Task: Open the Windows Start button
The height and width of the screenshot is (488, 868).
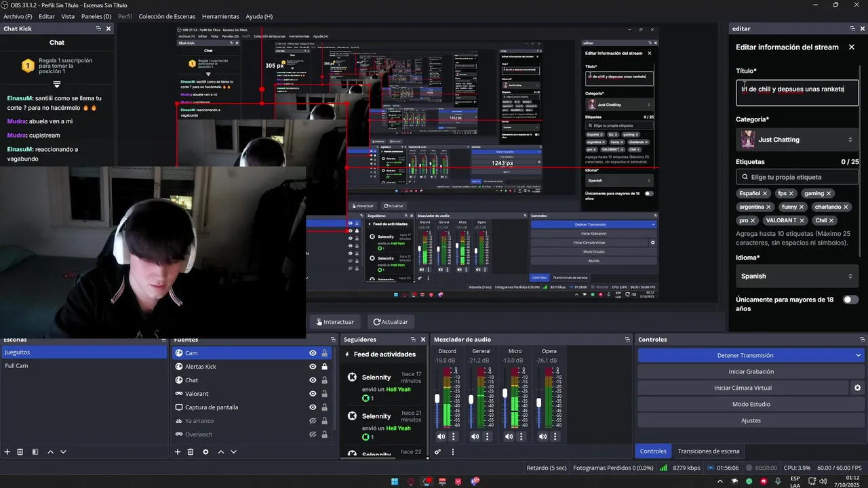Action: coord(394,482)
